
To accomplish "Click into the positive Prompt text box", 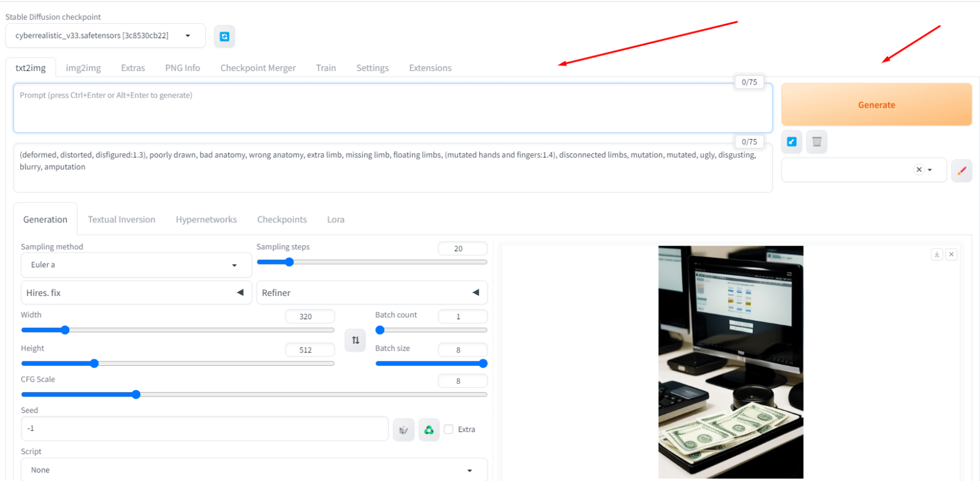I will coord(393,108).
